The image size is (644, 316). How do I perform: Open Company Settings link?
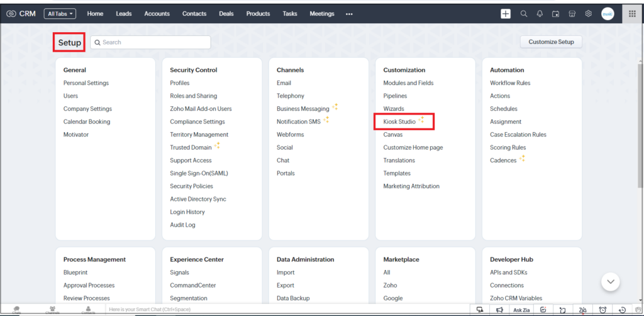(x=87, y=109)
